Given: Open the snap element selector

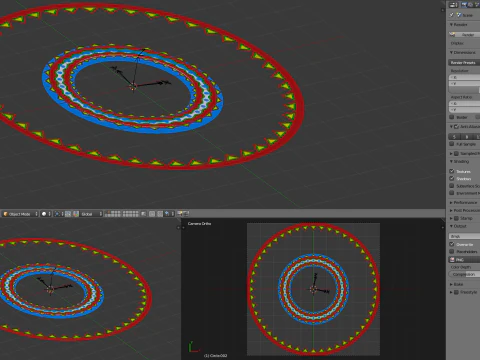Looking at the screenshot, I should click(x=169, y=214).
